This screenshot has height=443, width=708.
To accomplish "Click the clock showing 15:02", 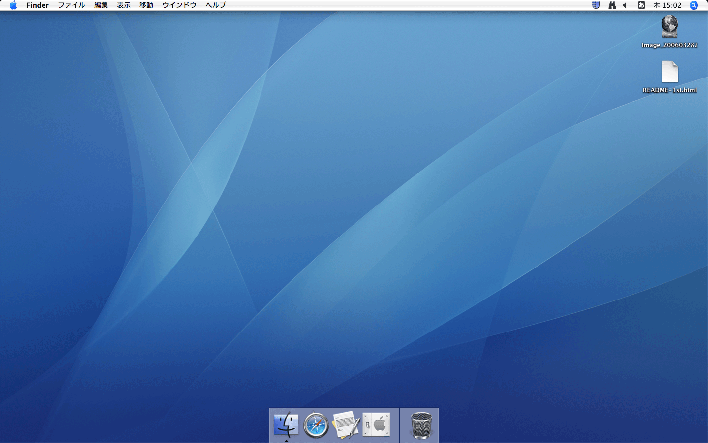I will coord(667,5).
